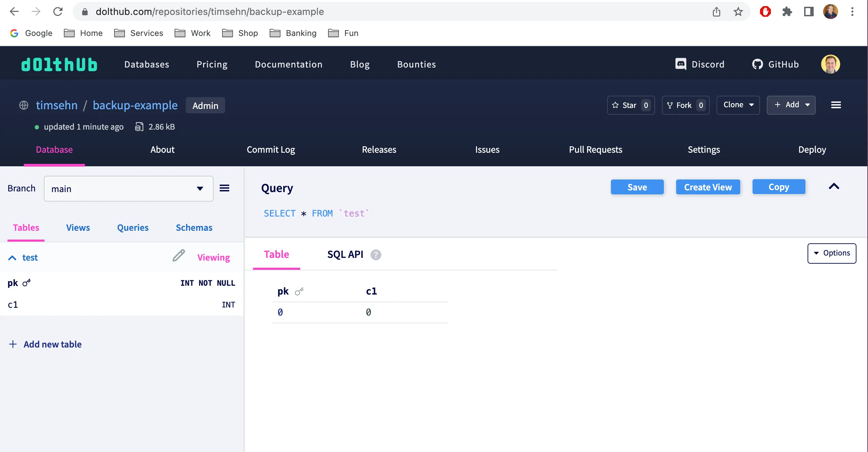Click the Create View button
Screen dimensions: 868x452
tap(708, 187)
